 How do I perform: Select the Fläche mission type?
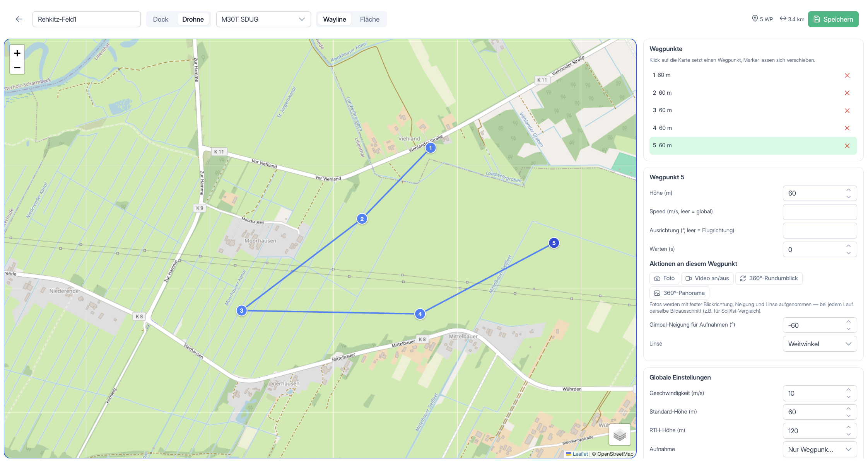click(369, 19)
